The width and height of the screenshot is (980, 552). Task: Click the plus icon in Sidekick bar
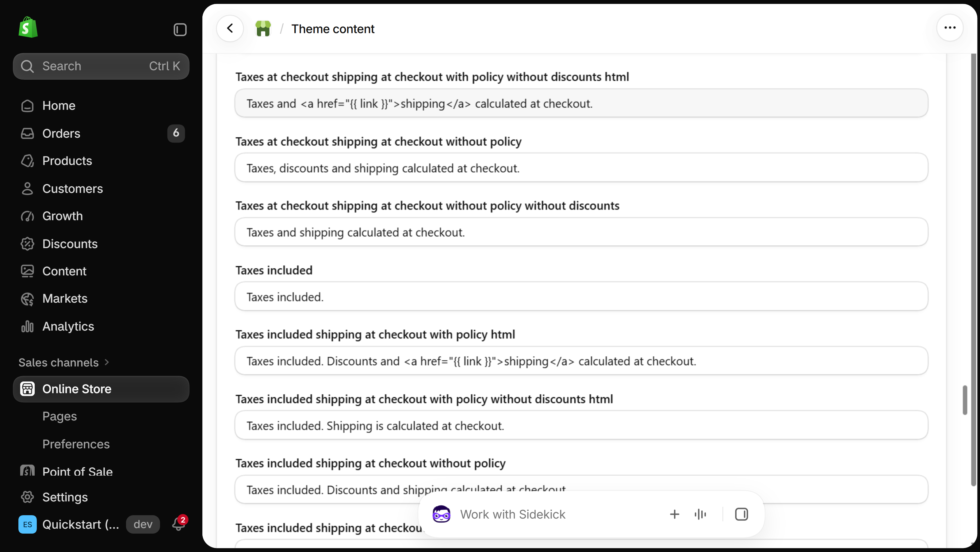coord(674,514)
